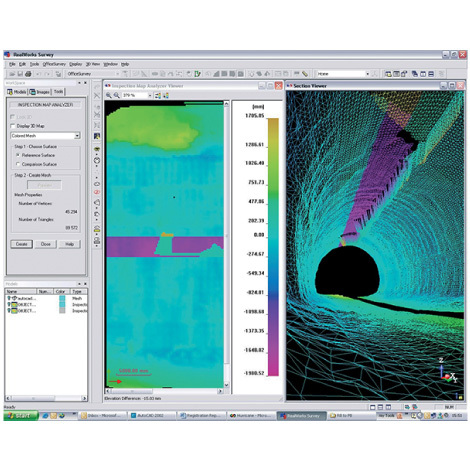Click the models list horizontal scrollbar right arrow
This screenshot has height=470, width=470.
click(84, 398)
